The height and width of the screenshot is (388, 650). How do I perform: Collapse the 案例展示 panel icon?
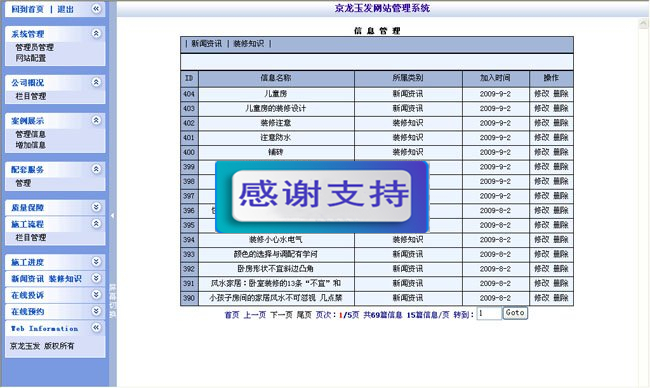coord(96,120)
